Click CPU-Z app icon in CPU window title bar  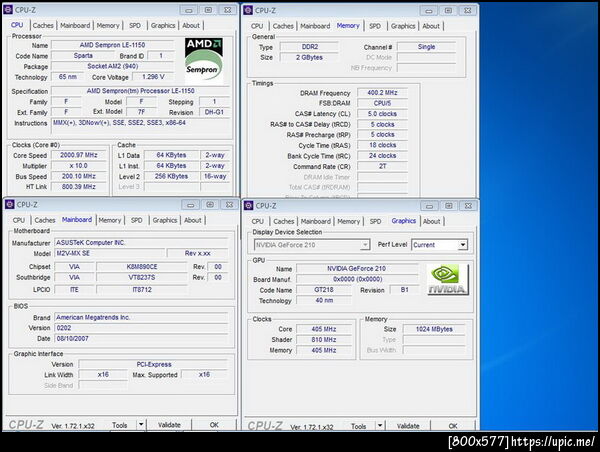8,10
